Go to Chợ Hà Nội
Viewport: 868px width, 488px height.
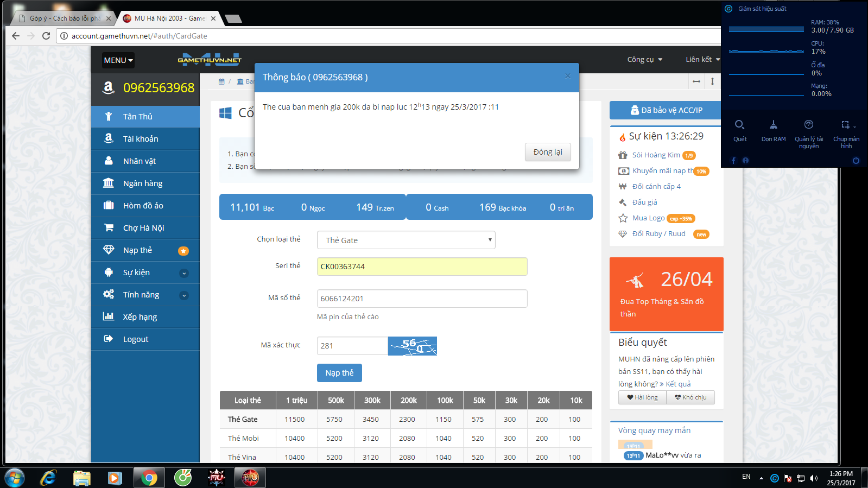tap(145, 228)
